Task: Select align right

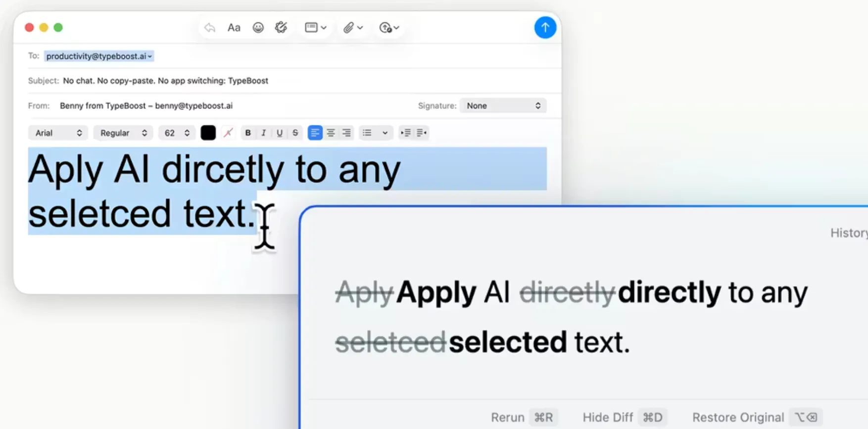Action: [x=346, y=133]
